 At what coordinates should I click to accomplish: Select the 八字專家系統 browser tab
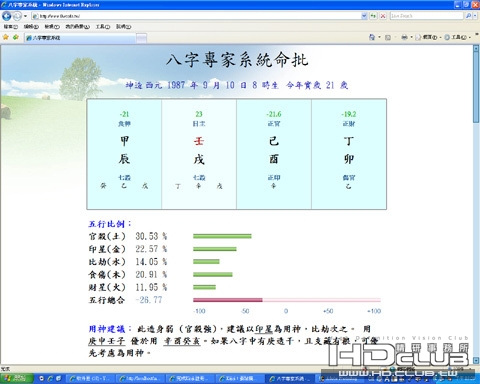80,38
